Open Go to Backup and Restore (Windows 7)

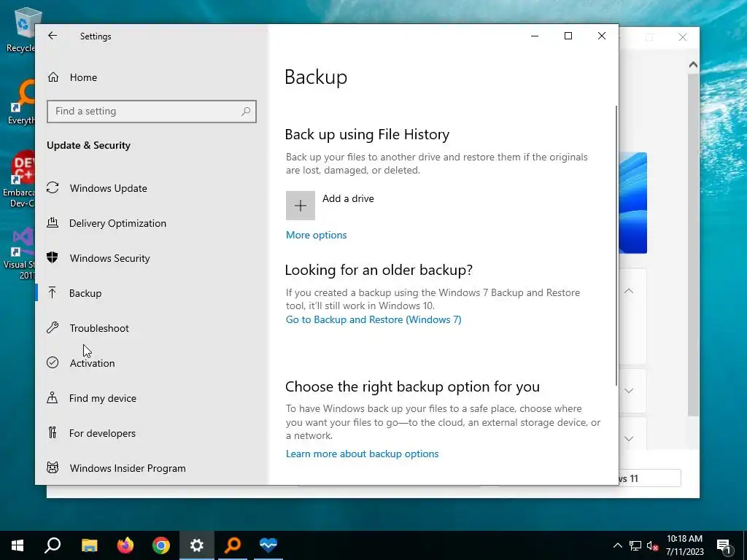point(373,319)
